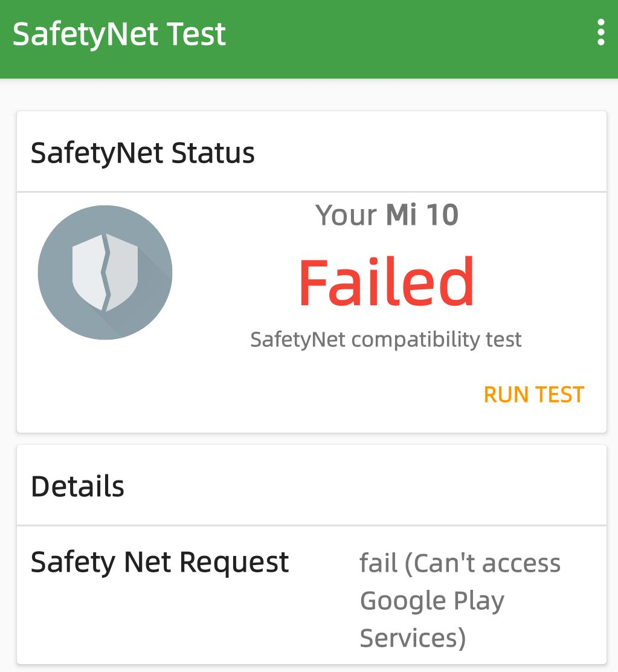Tap the broken shield status icon
618x672 pixels.
pos(105,272)
